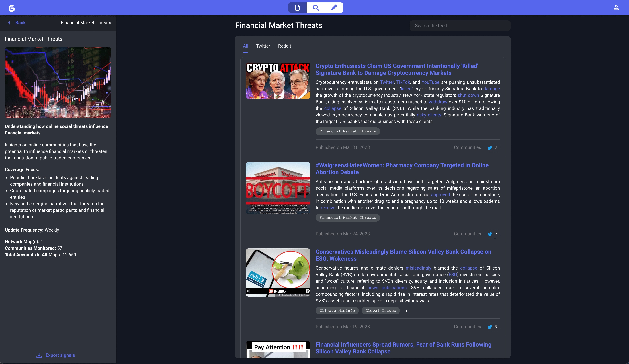Click "Published on Mar 19, 2023" text
This screenshot has width=629, height=364.
342,327
